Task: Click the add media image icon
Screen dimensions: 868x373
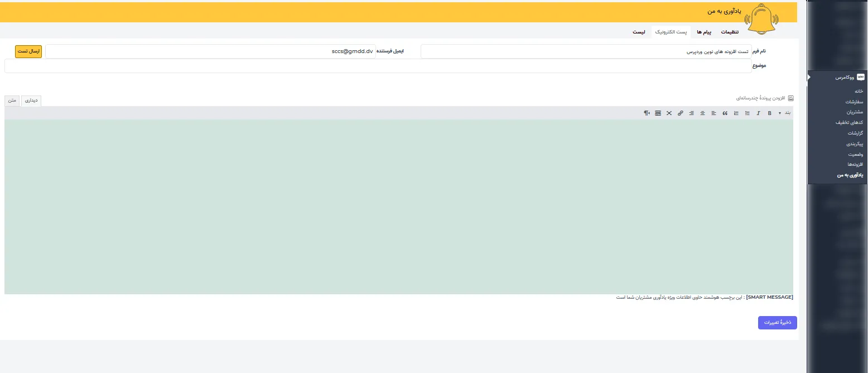Action: coord(790,98)
